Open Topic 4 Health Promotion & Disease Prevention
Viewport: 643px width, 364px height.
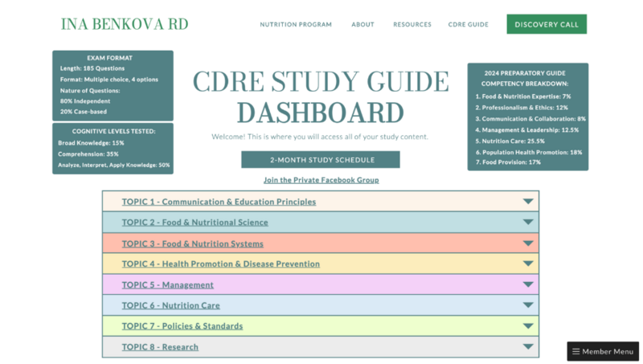220,264
